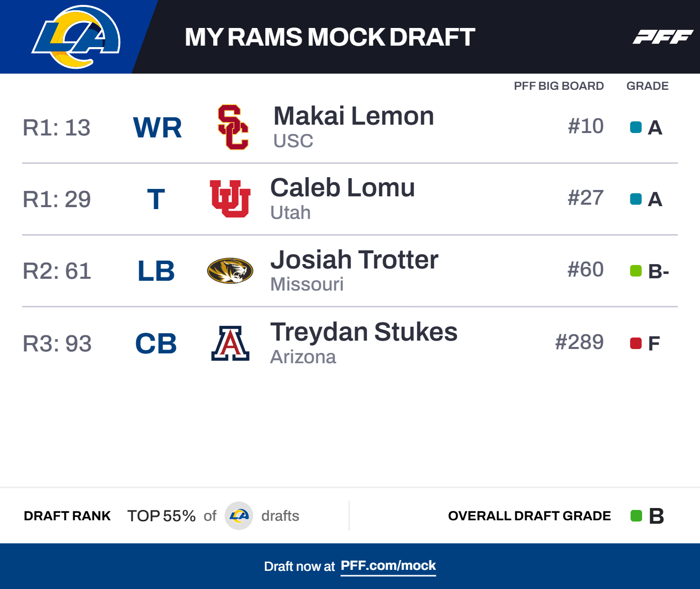This screenshot has height=589, width=700.
Task: Click the red F grade swatch
Action: [636, 343]
